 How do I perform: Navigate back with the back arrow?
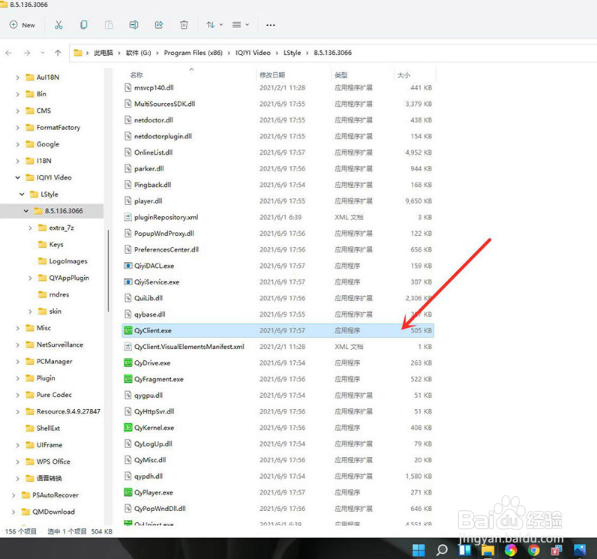(9, 53)
